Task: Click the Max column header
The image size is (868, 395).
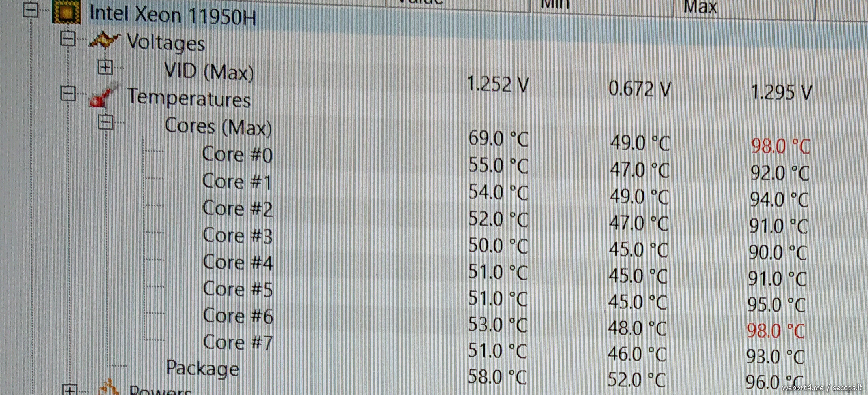Action: (x=700, y=7)
